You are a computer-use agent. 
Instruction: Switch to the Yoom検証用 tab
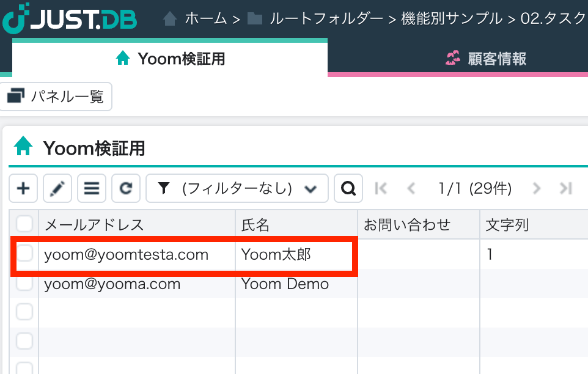[x=170, y=59]
